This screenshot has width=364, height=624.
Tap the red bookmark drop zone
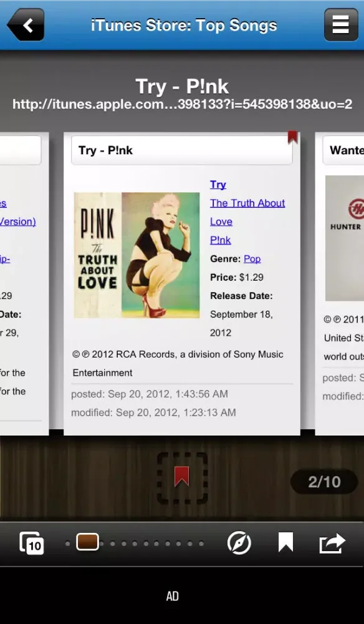tap(183, 479)
